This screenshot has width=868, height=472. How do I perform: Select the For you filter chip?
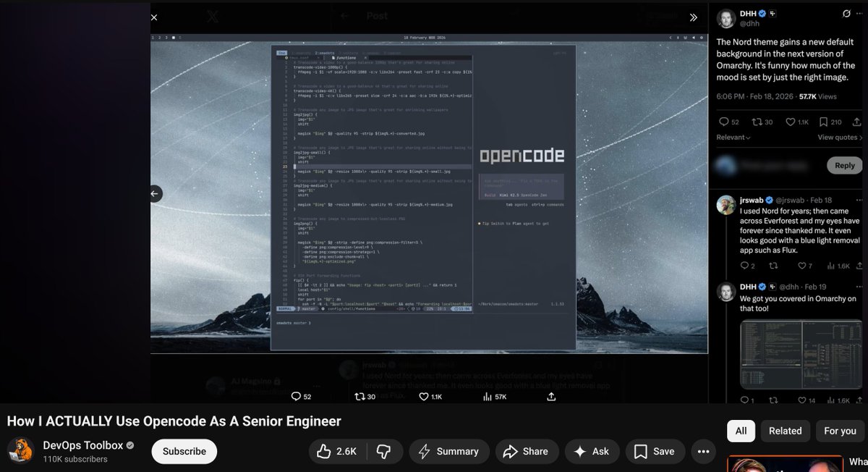(840, 431)
